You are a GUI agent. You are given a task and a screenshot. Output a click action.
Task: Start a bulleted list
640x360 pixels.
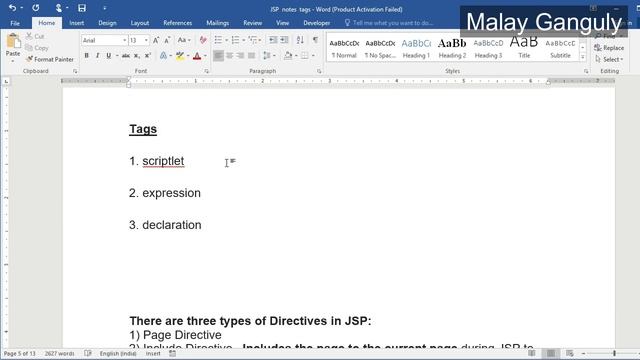click(218, 40)
